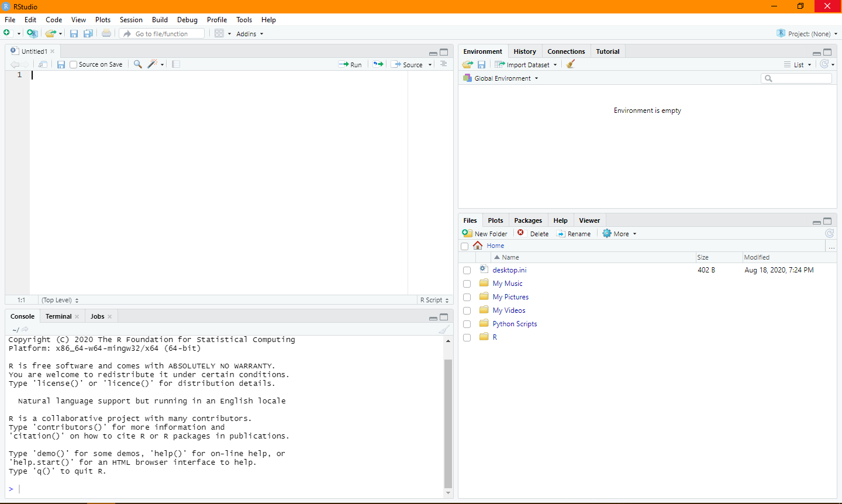
Task: Show the document outline in the editor
Action: pos(444,64)
